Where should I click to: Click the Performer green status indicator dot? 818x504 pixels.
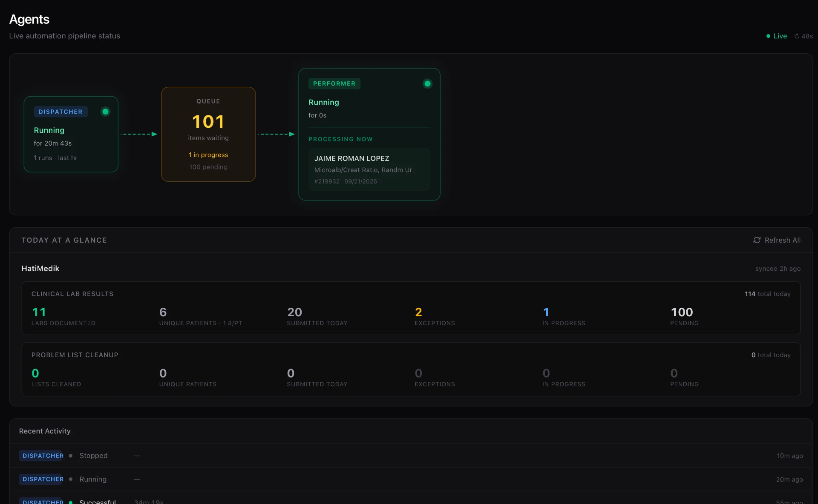click(427, 83)
